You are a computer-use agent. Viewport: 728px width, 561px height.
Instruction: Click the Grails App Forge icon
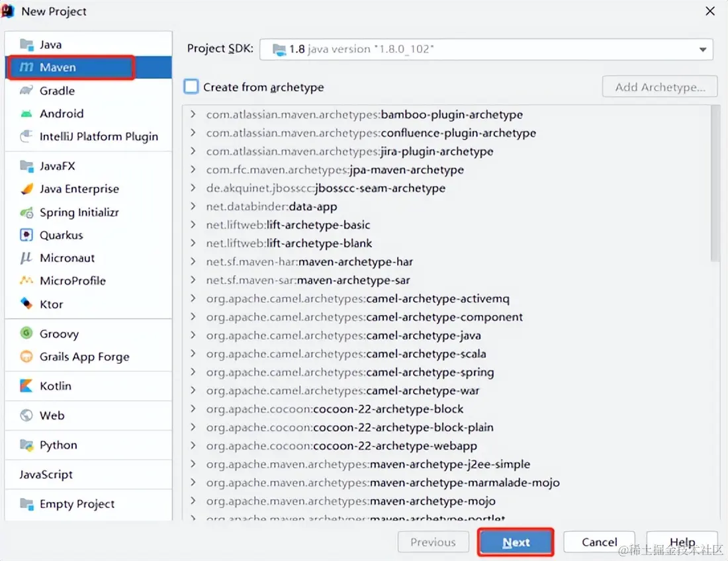pos(26,357)
